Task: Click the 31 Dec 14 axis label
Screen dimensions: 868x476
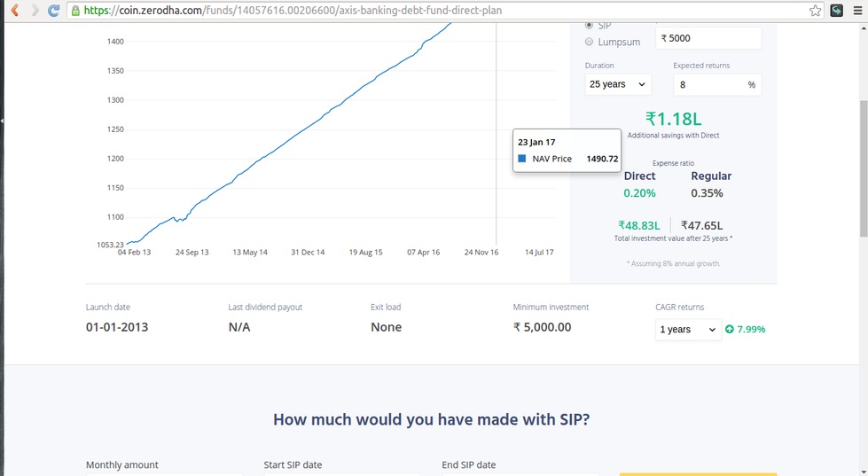Action: tap(308, 253)
